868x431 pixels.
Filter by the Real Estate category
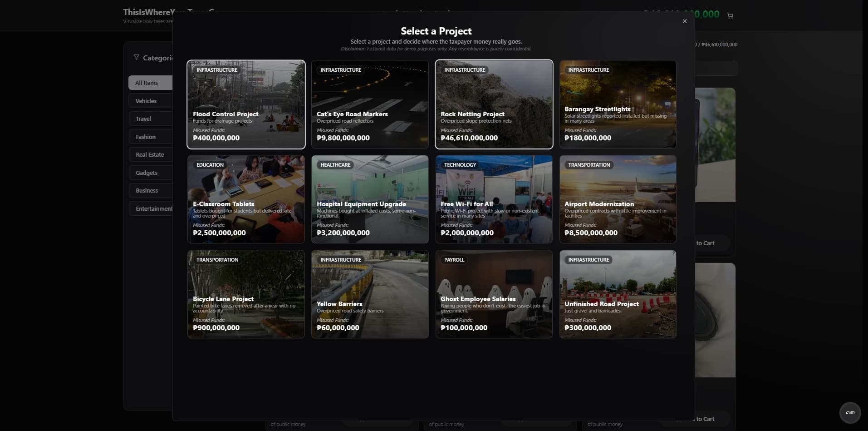click(150, 155)
